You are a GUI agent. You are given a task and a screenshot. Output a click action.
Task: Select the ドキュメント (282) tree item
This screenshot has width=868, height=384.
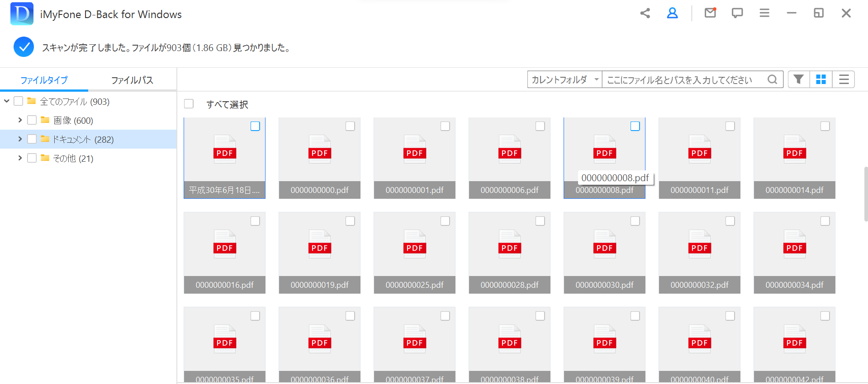point(83,140)
